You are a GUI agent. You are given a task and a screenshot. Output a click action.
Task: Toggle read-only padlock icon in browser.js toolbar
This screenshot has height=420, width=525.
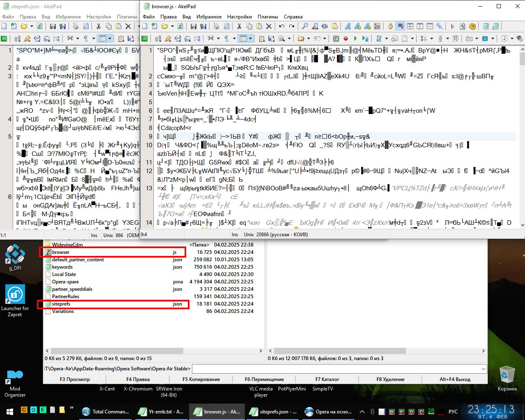pos(390,26)
